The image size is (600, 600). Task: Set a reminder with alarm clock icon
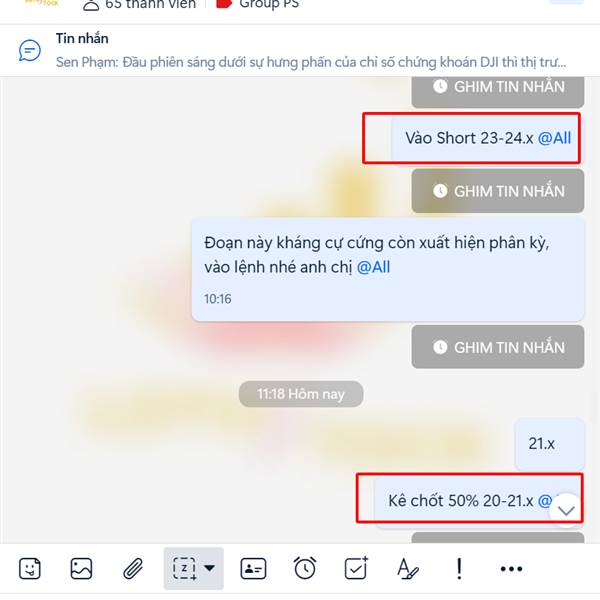pos(305,568)
